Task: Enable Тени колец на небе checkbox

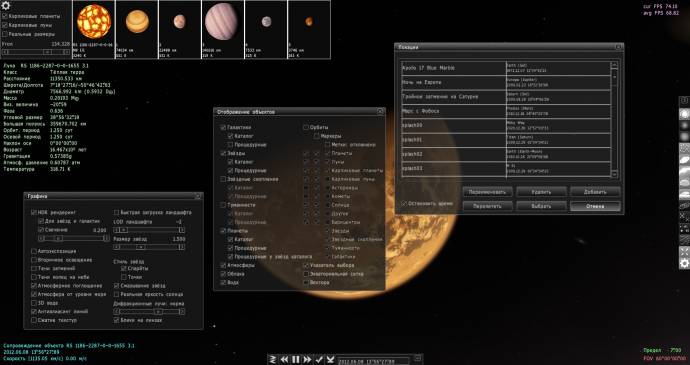Action: [x=34, y=277]
